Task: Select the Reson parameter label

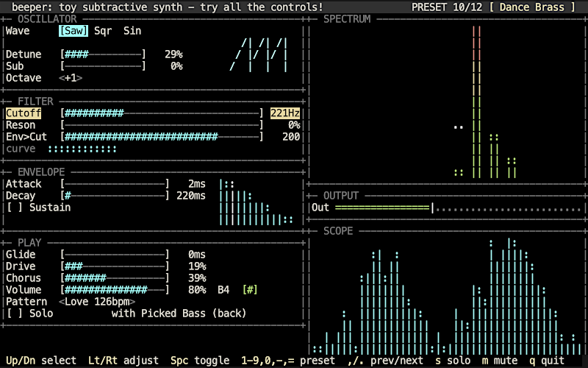Action: click(x=21, y=125)
